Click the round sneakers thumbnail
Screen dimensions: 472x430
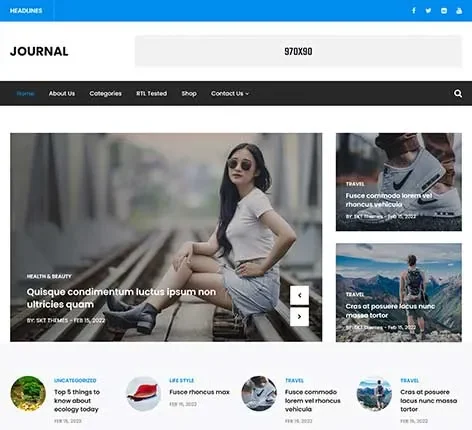coord(259,394)
